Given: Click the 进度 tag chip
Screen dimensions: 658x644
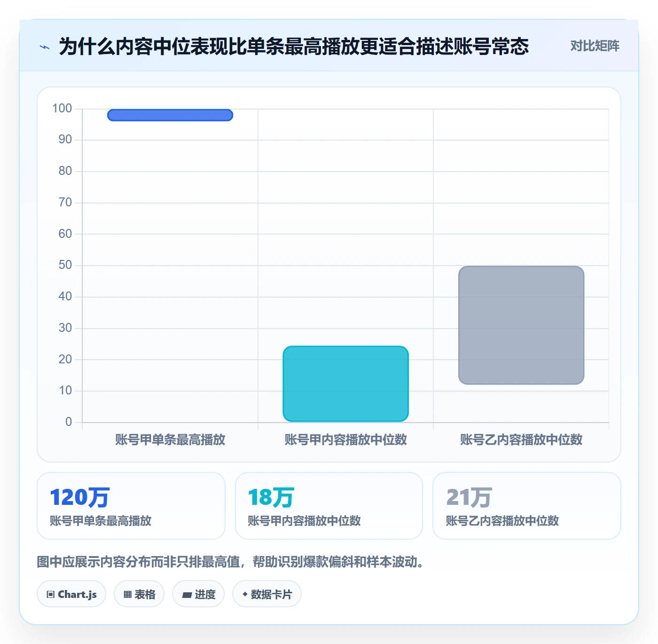Looking at the screenshot, I should pos(198,594).
